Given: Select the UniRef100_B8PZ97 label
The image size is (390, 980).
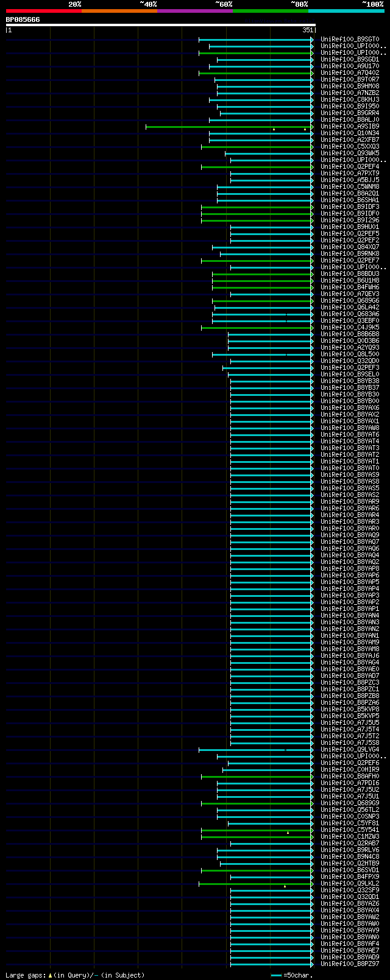Looking at the screenshot, I should (x=350, y=964).
